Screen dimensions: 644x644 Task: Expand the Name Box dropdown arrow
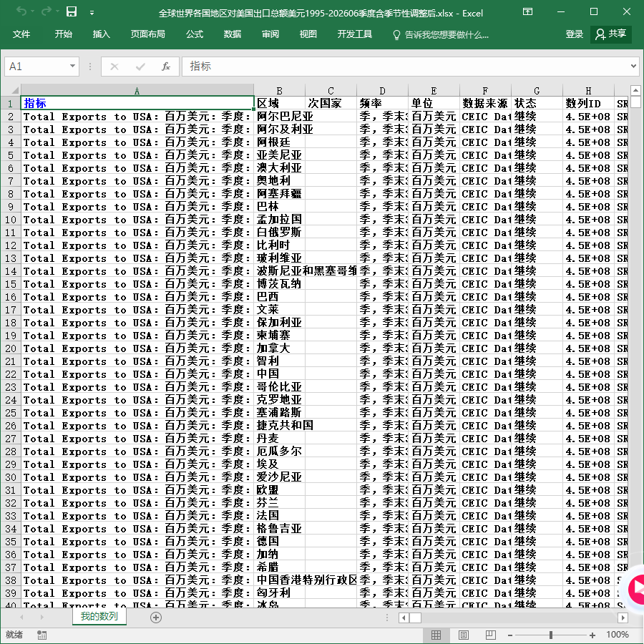click(72, 66)
